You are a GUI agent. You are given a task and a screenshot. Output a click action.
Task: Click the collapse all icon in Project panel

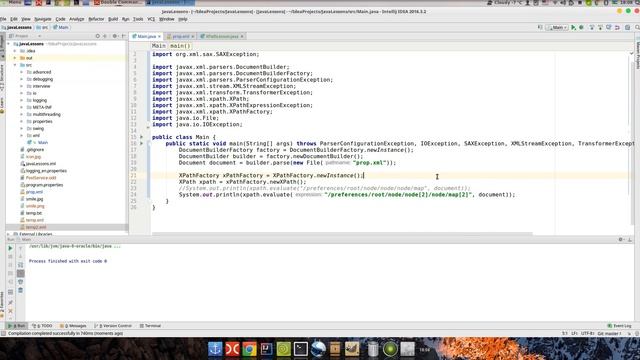[105, 36]
